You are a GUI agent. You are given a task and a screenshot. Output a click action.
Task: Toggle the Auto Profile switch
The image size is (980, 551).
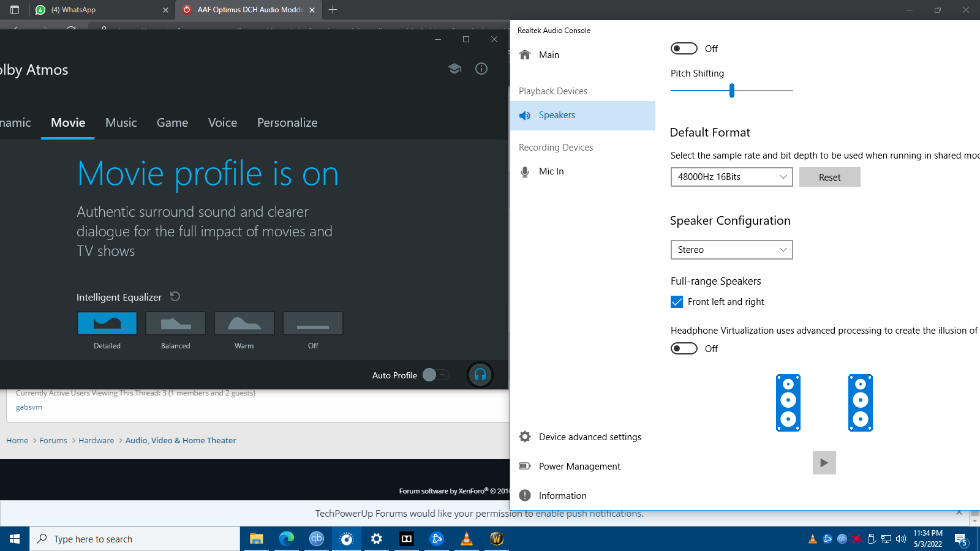click(436, 375)
